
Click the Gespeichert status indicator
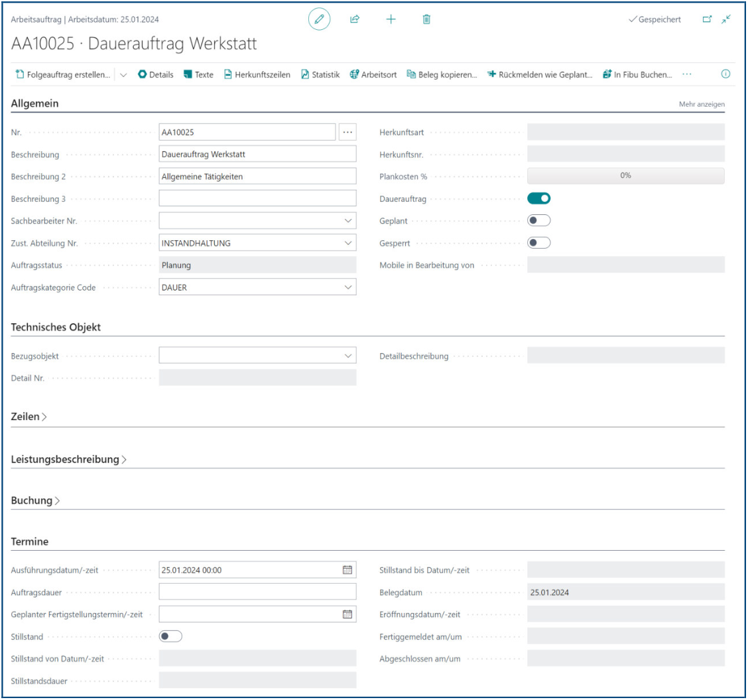[654, 19]
